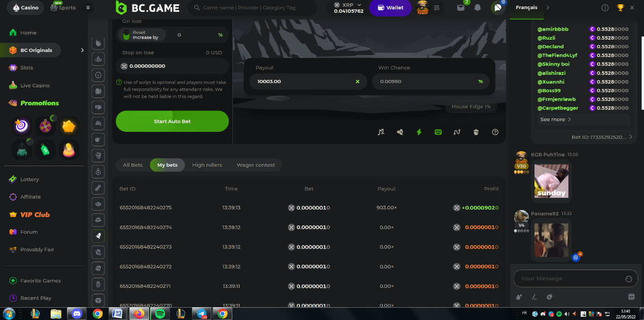The height and width of the screenshot is (320, 644).
Task: Open the game help question mark icon
Action: [495, 132]
